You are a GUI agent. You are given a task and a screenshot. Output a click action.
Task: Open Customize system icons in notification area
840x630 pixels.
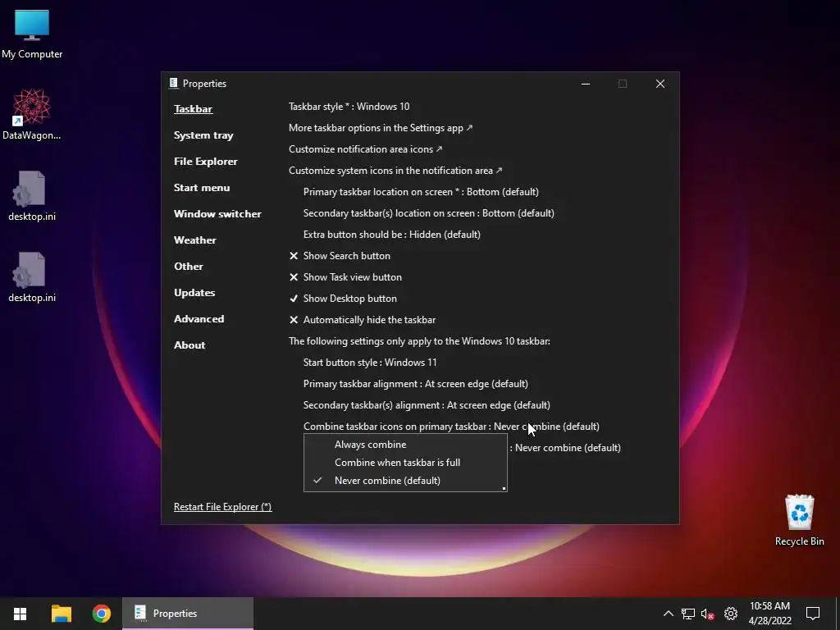395,171
